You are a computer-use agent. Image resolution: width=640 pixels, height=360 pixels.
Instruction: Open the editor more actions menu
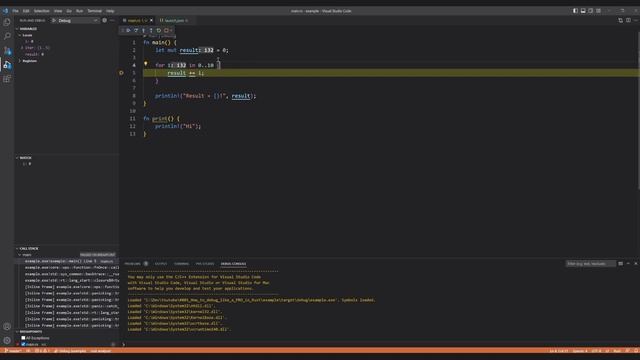(x=636, y=20)
